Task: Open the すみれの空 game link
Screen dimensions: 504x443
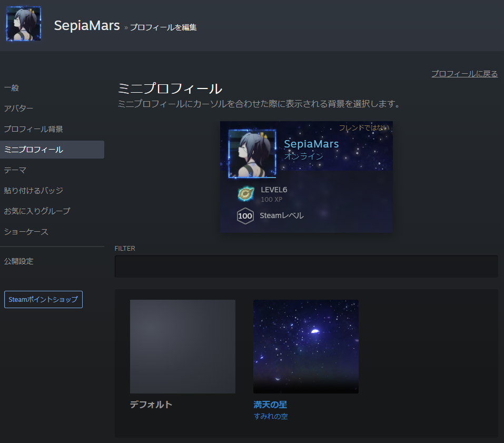Action: [271, 416]
